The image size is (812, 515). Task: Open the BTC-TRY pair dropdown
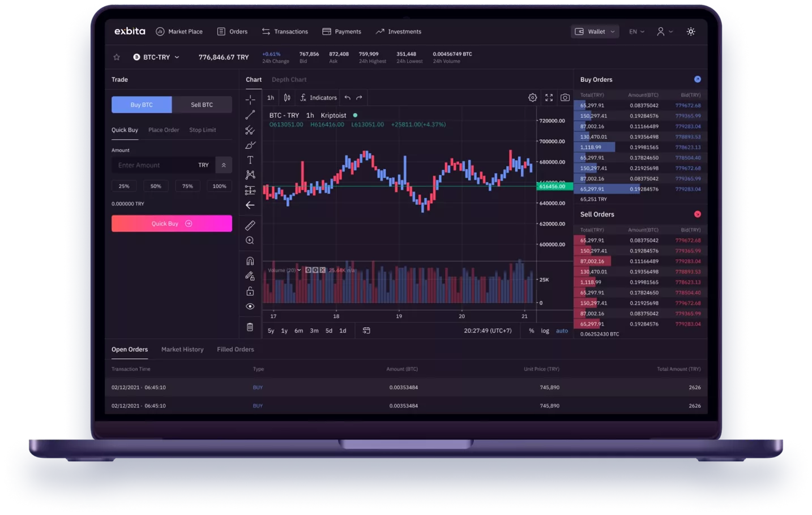coord(156,57)
